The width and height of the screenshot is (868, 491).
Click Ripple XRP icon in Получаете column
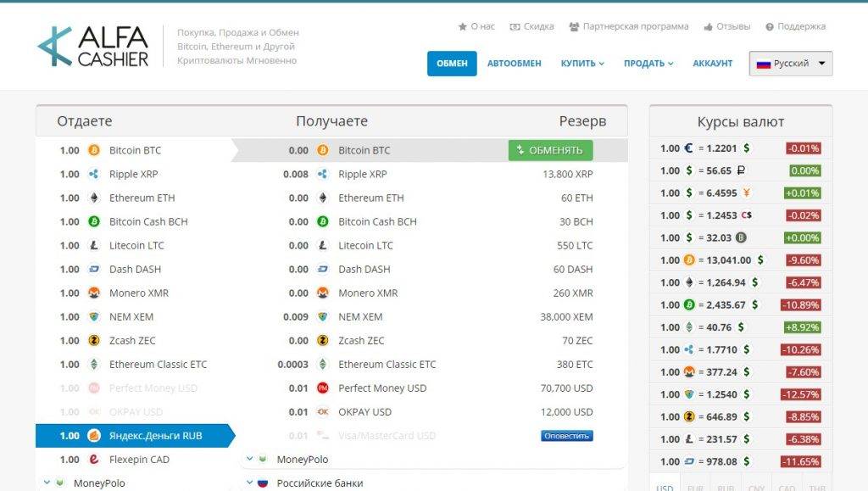point(323,174)
